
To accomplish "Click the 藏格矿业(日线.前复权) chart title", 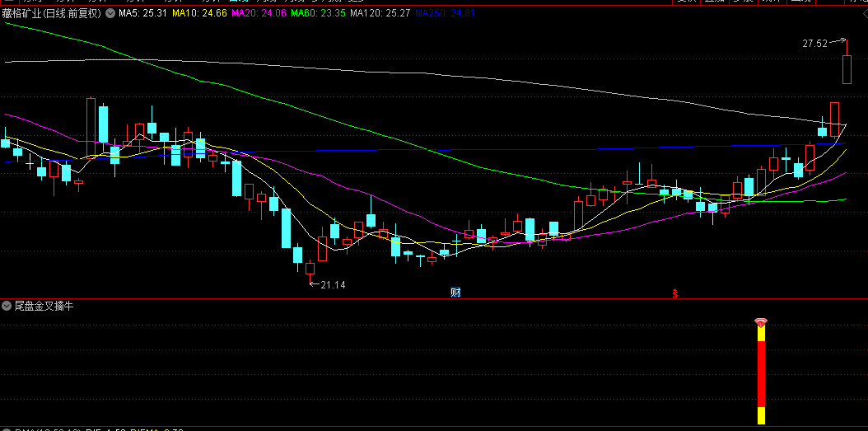I will click(52, 12).
